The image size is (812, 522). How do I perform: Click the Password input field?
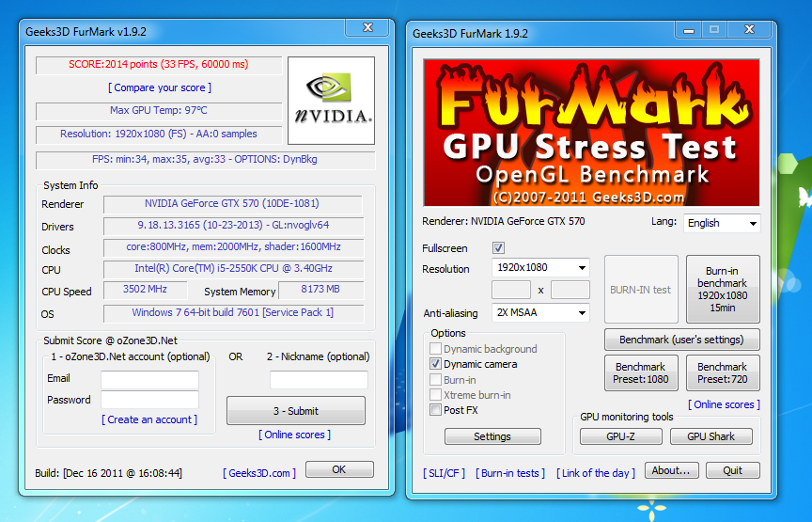click(149, 400)
